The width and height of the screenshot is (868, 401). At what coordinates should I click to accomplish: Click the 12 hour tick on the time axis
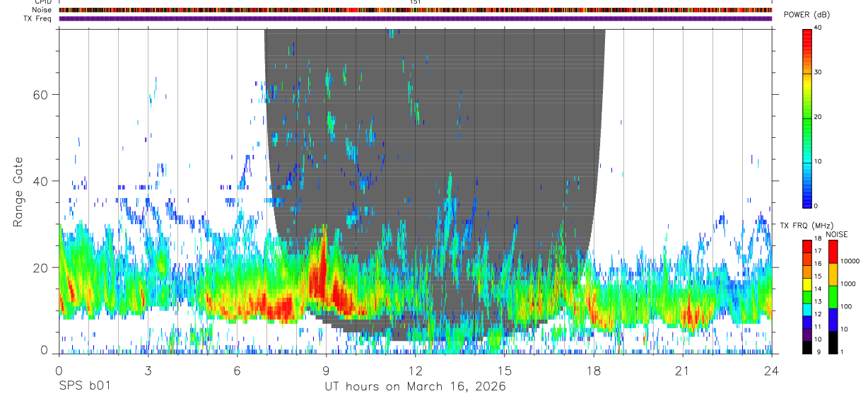click(x=415, y=370)
